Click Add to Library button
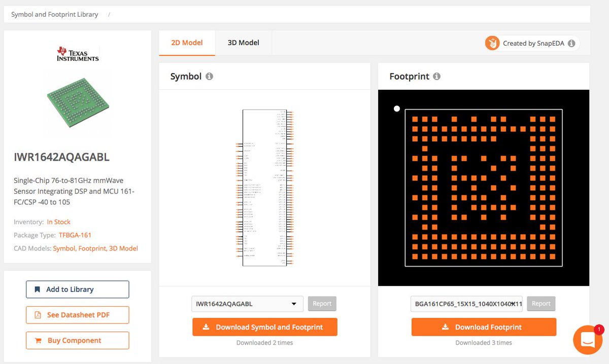Viewport: 609px width, 364px height. (x=78, y=289)
